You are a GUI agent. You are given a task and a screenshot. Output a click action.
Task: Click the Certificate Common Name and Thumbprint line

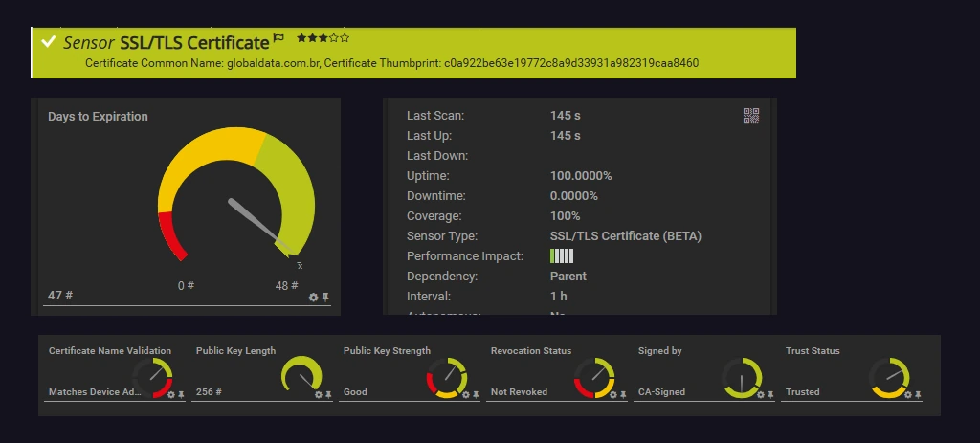coord(391,63)
